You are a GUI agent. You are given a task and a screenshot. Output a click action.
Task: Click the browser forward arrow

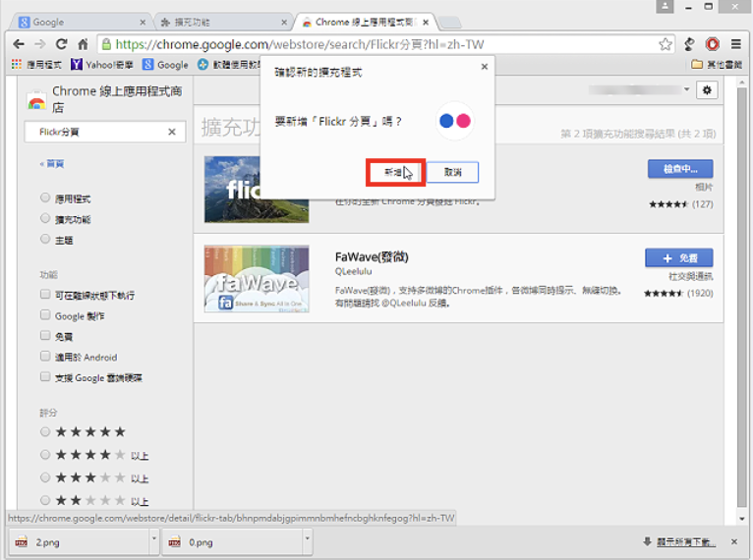pos(40,44)
